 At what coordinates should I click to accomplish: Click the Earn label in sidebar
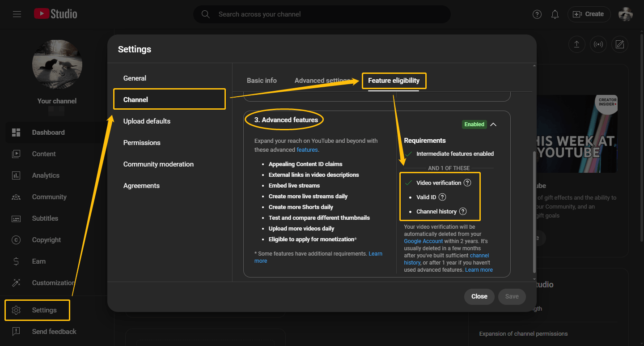coord(39,261)
